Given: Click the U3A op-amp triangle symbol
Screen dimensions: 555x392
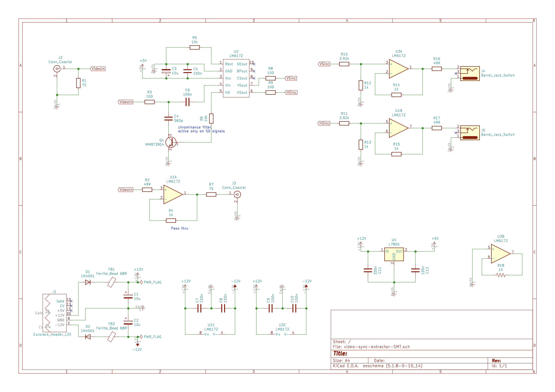Looking at the screenshot, I should 398,69.
